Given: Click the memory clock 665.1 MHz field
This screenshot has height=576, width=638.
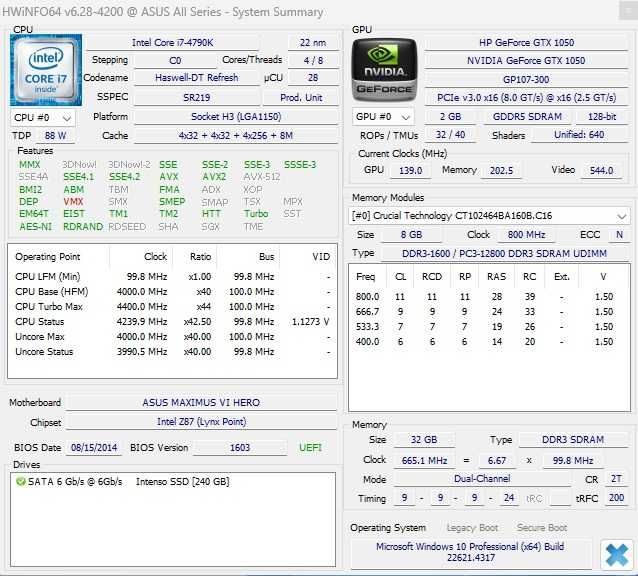Looking at the screenshot, I should tap(424, 461).
